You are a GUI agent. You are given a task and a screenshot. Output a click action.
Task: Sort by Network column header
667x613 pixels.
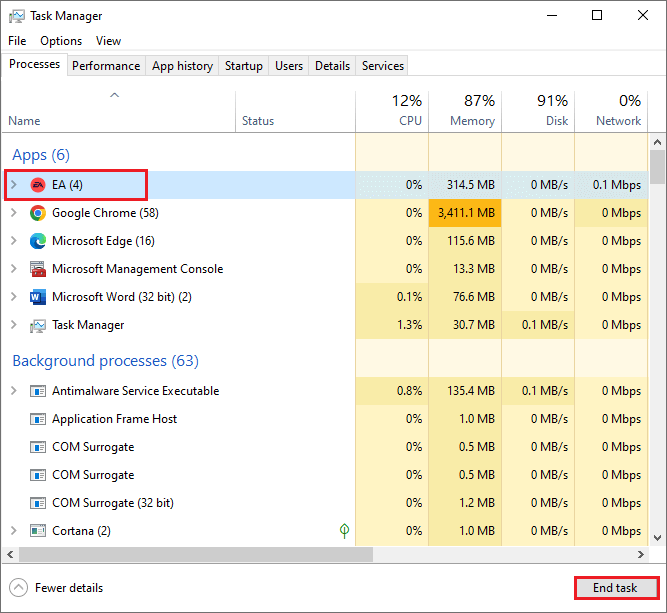pyautogui.click(x=611, y=111)
